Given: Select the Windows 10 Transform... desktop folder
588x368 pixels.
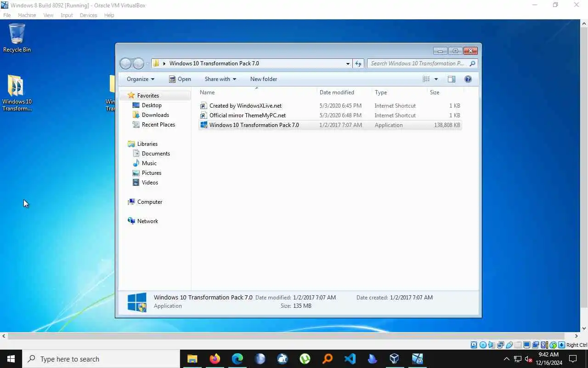Looking at the screenshot, I should pyautogui.click(x=17, y=93).
